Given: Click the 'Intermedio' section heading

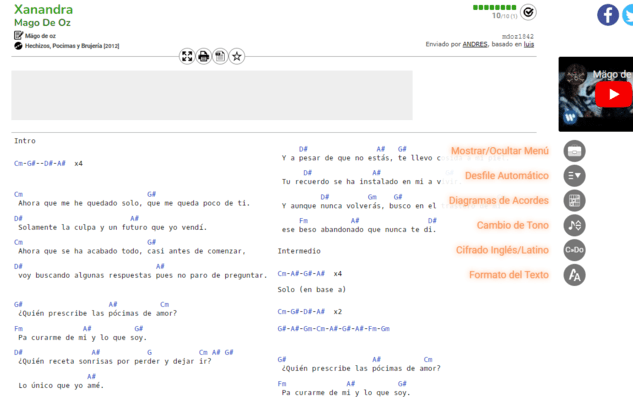Looking at the screenshot, I should point(299,251).
